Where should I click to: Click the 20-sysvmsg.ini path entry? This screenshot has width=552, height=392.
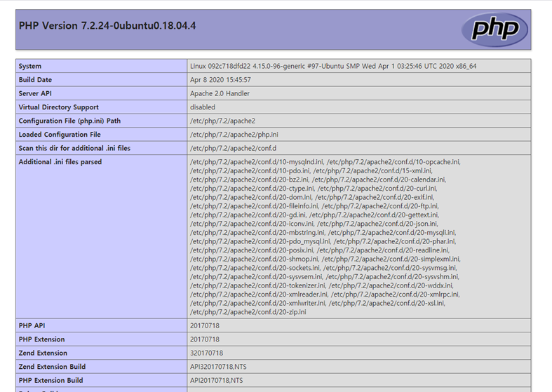390,268
